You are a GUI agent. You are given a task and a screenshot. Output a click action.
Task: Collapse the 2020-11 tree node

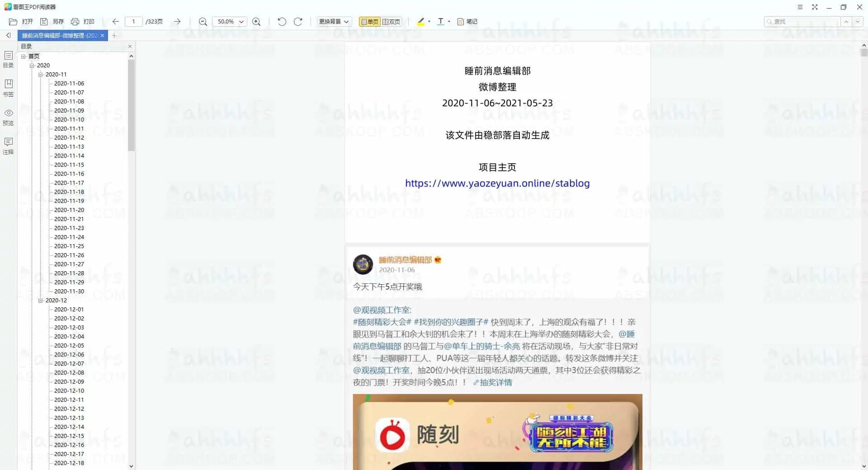pyautogui.click(x=41, y=74)
